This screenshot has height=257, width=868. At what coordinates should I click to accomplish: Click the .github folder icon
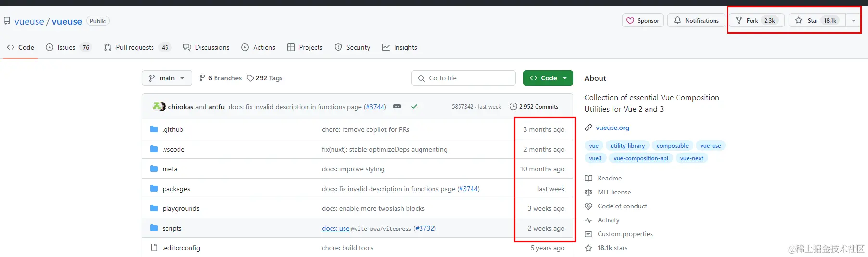pyautogui.click(x=154, y=129)
